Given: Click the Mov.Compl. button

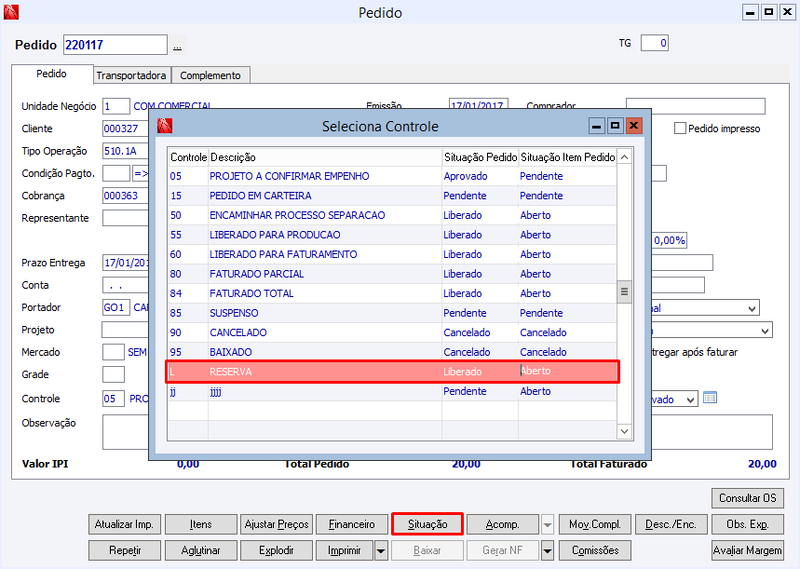Looking at the screenshot, I should click(x=595, y=524).
